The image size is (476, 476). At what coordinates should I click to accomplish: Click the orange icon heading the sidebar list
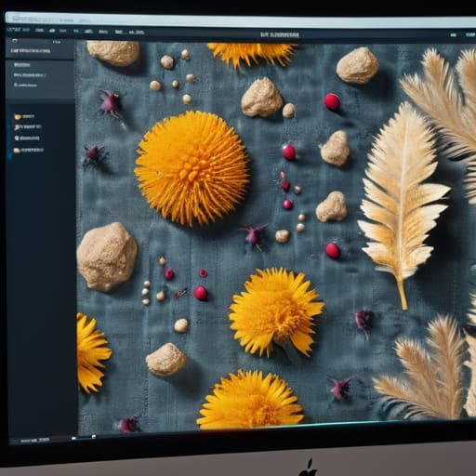(18, 117)
